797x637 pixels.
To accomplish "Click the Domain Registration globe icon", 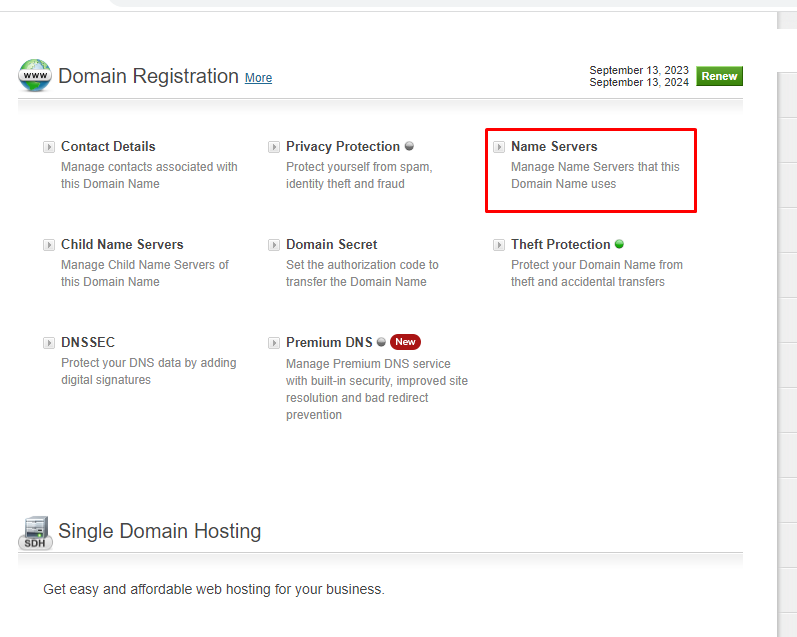I will tap(35, 76).
